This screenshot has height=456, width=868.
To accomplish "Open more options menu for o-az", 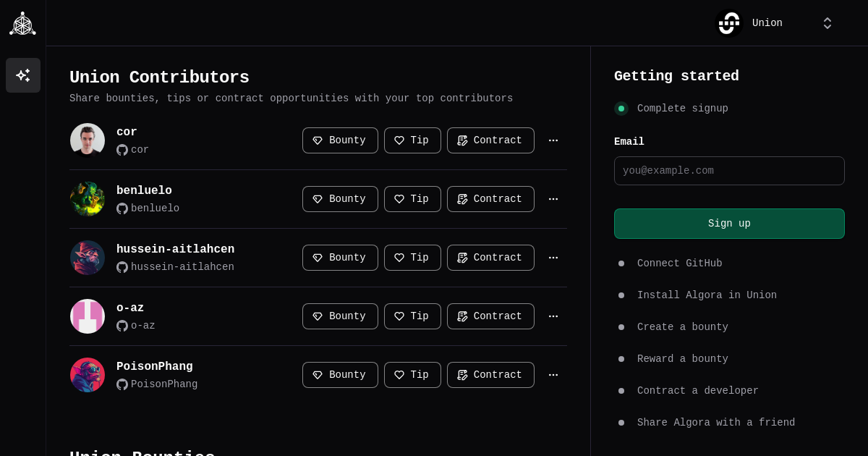I will click(553, 316).
